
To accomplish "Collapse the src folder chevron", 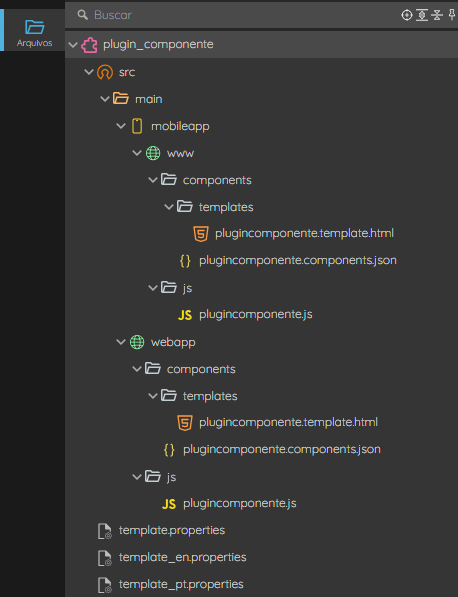I will [89, 72].
